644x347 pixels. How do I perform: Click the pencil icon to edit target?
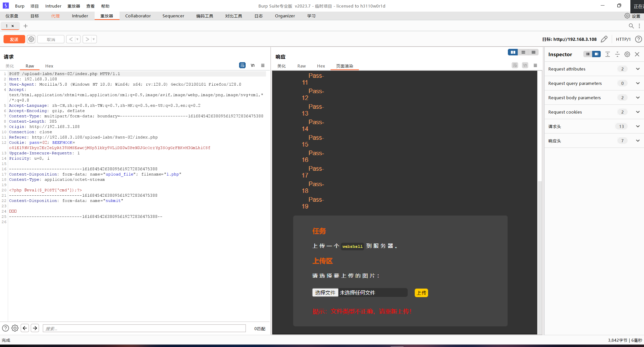pos(604,39)
